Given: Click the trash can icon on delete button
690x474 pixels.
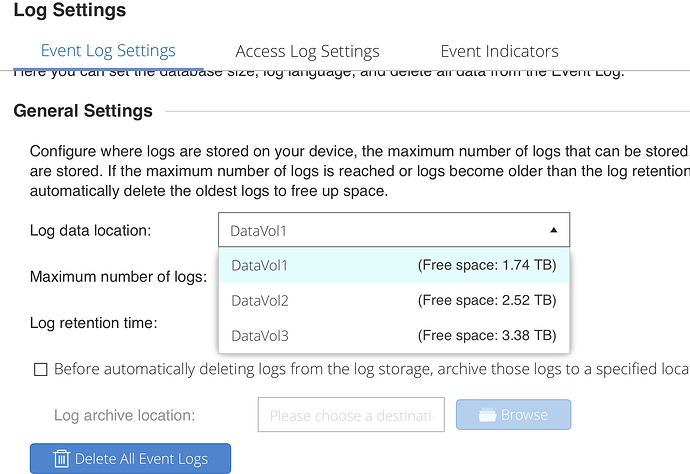Looking at the screenshot, I should tap(61, 459).
